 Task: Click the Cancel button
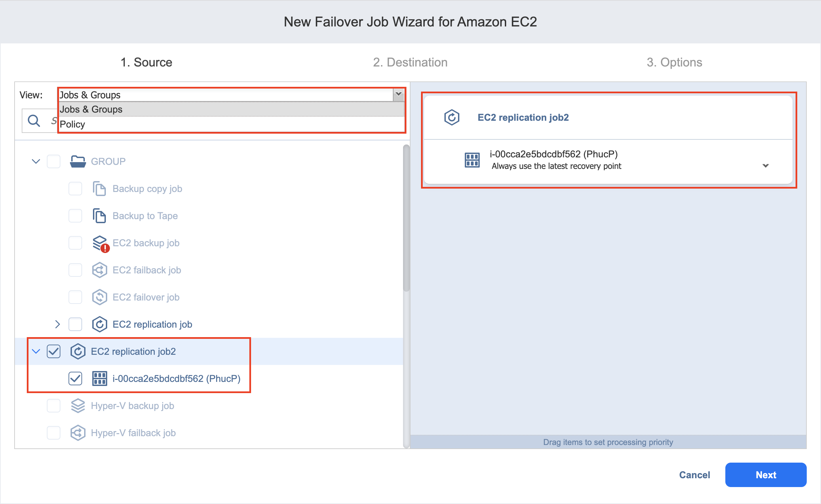(694, 475)
